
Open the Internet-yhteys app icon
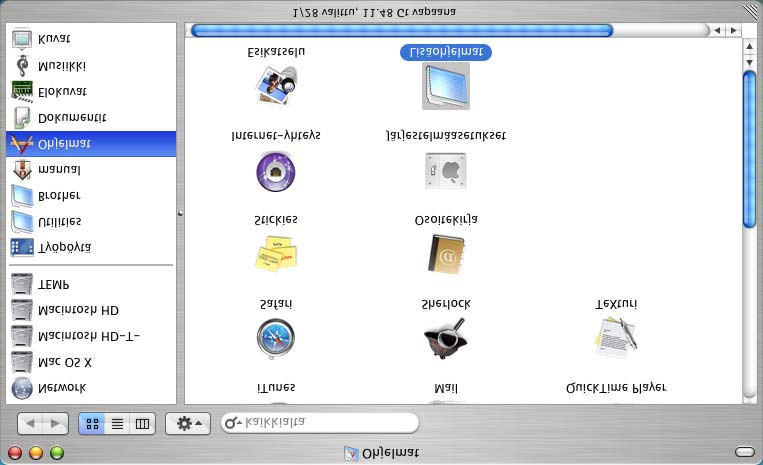(x=276, y=172)
